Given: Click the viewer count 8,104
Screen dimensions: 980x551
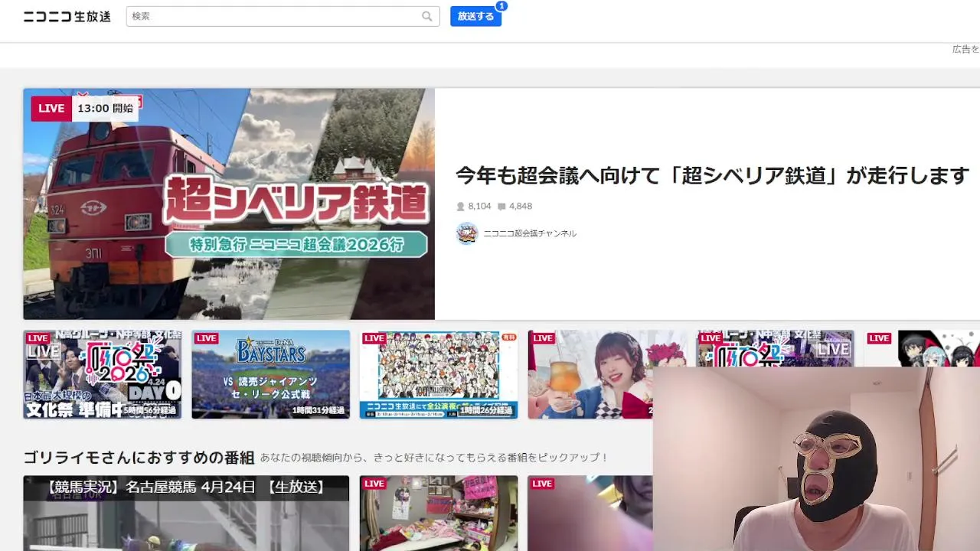Looking at the screenshot, I should (474, 207).
